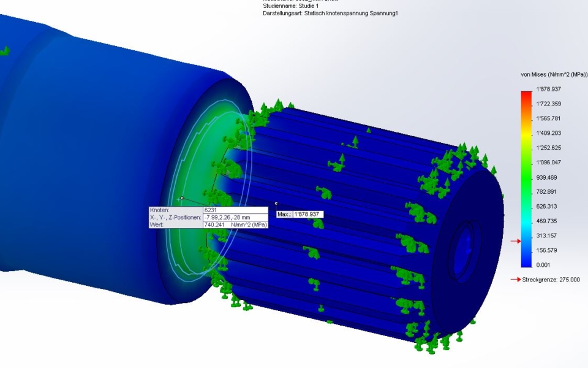
Task: Select the legend minimum value 0.001
Action: [543, 265]
